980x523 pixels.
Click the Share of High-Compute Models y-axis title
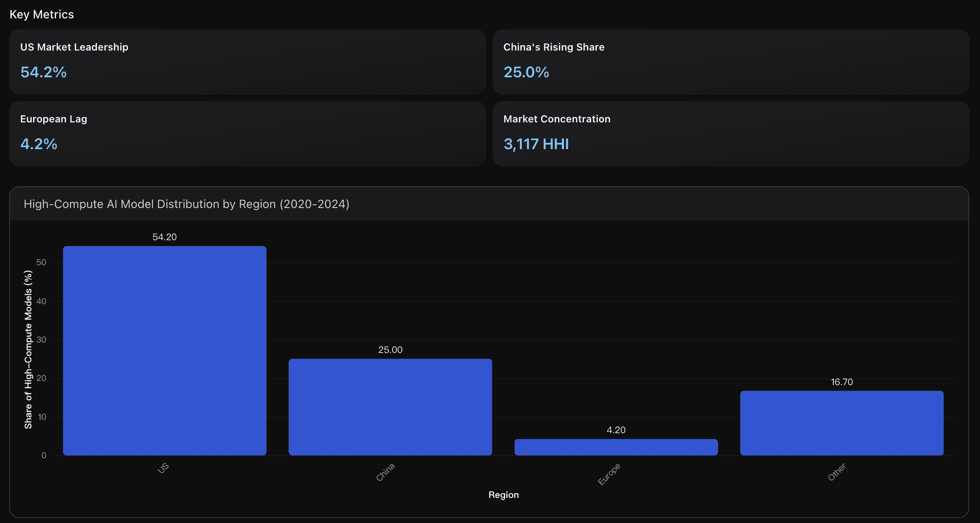28,349
